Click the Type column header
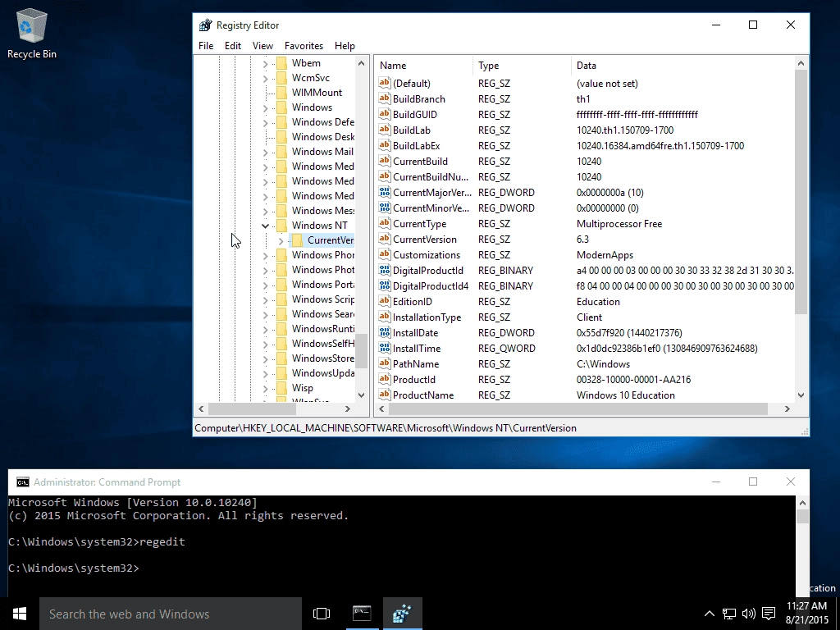The width and height of the screenshot is (840, 630). (x=523, y=66)
